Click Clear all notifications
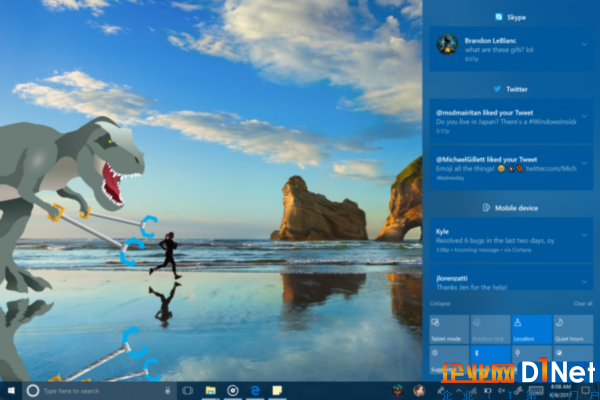600x400 pixels. point(583,304)
